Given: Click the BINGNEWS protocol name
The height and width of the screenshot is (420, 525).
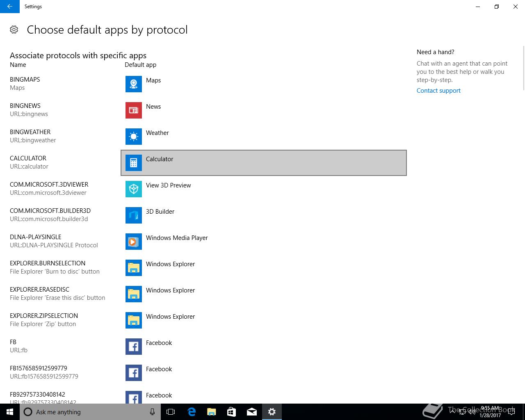Looking at the screenshot, I should (25, 106).
